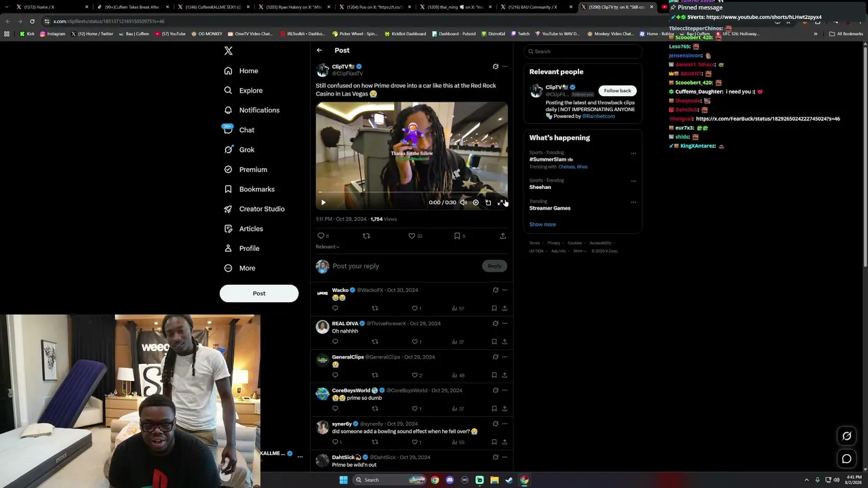
Task: Bookmark REAL DIVA's reply
Action: tap(494, 342)
